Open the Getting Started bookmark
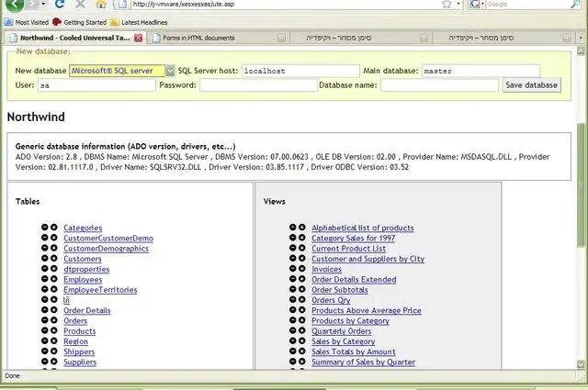 (x=80, y=22)
